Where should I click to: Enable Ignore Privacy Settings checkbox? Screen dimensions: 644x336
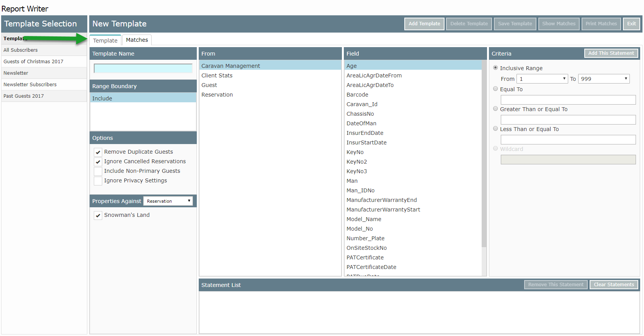98,181
